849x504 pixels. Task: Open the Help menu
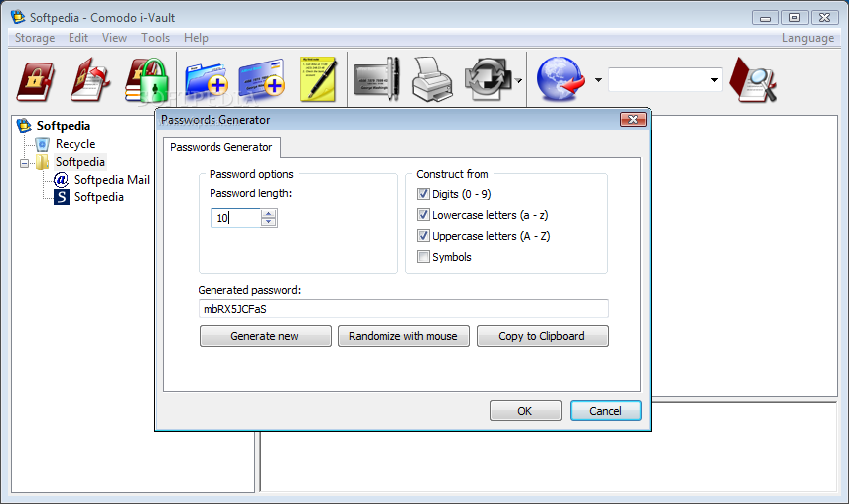(196, 38)
